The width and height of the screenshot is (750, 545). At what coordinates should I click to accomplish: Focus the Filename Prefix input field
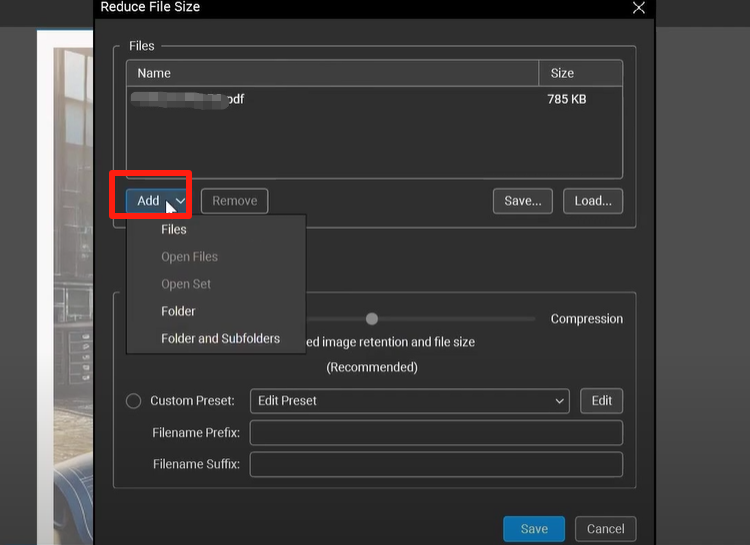[x=436, y=433]
